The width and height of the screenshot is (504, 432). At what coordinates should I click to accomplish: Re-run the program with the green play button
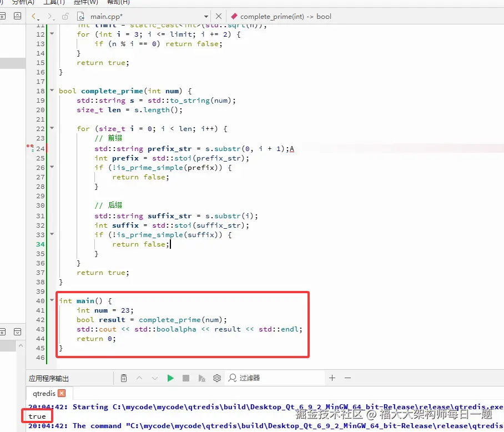click(x=170, y=378)
